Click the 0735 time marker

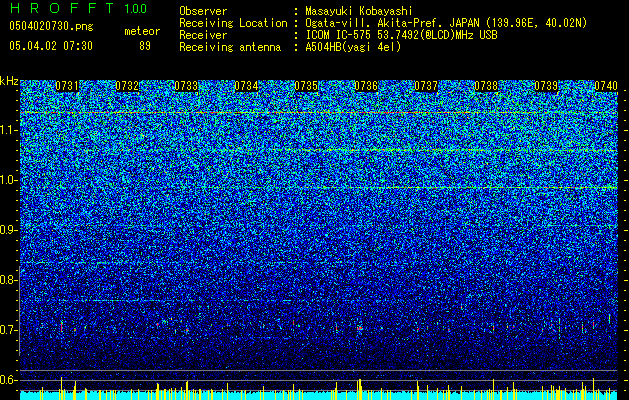[306, 86]
